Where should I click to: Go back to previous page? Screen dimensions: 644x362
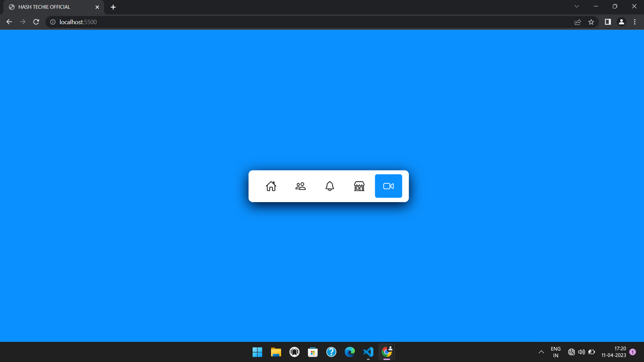point(9,23)
